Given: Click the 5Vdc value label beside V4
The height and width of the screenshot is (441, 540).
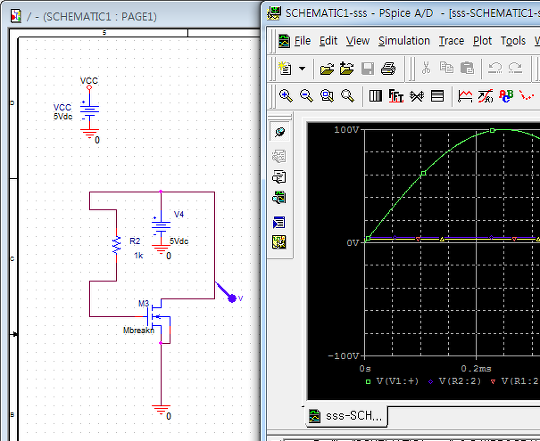Looking at the screenshot, I should click(x=179, y=241).
